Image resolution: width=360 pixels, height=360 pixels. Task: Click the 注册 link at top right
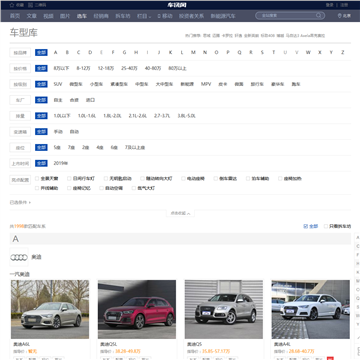344,5
